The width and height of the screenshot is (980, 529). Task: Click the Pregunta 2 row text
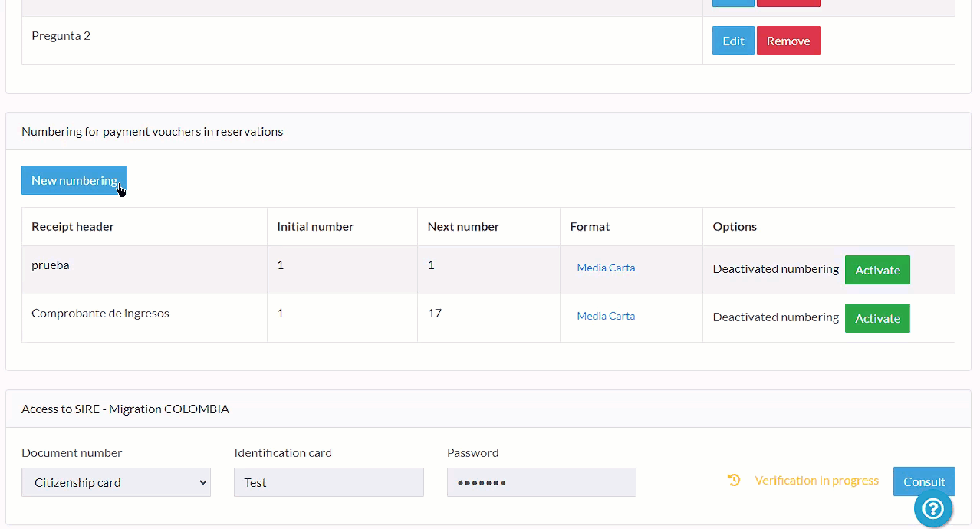61,36
